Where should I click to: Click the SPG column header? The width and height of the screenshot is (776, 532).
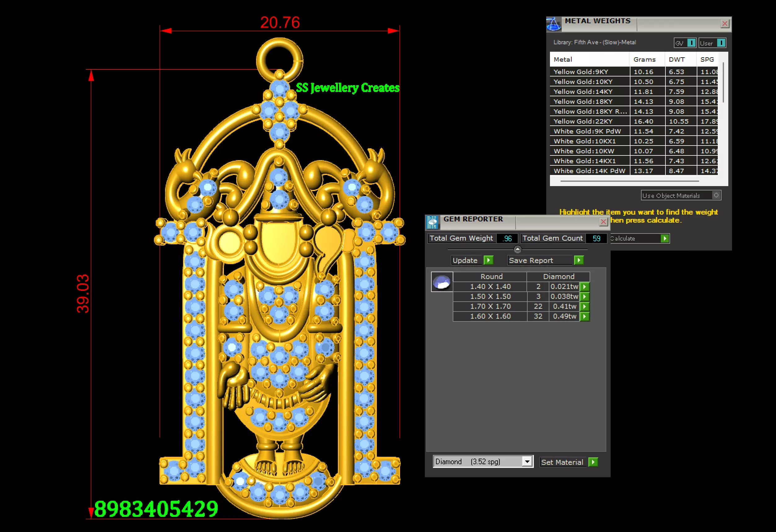[707, 59]
